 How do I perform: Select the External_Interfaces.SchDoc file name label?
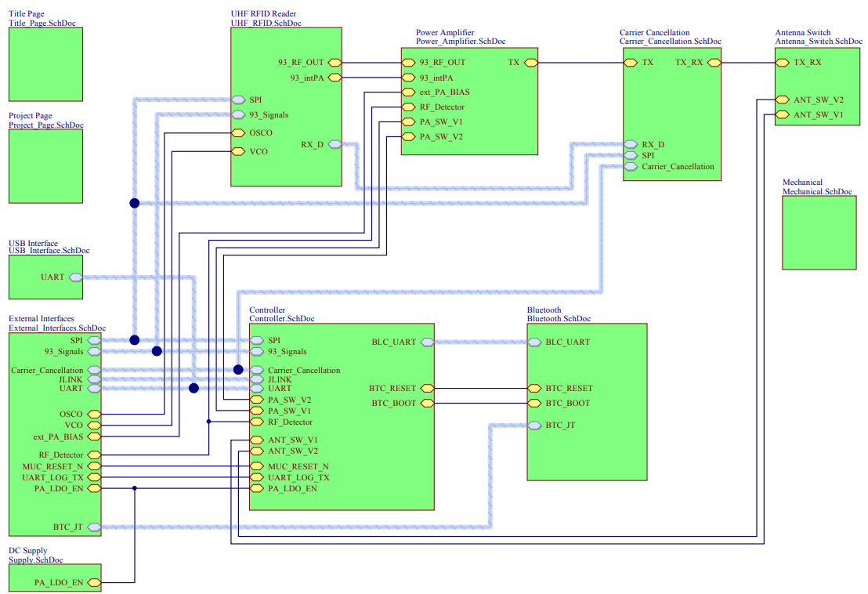(57, 328)
